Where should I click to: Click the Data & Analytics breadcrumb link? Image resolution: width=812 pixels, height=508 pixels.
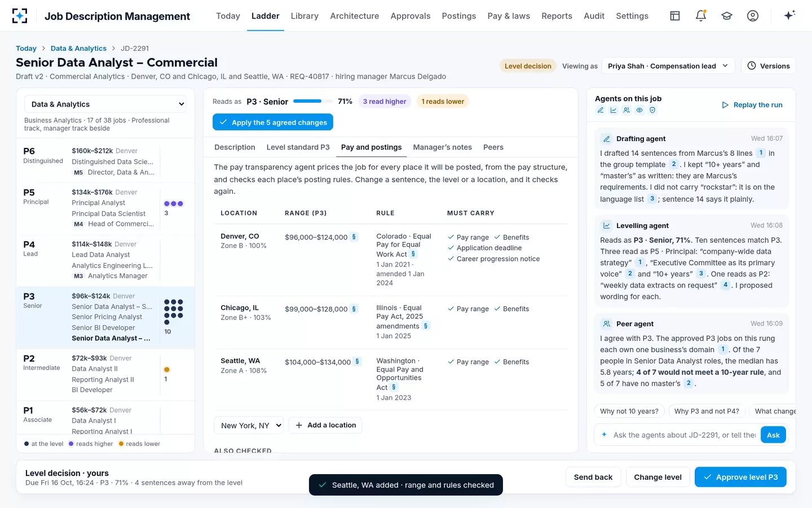click(78, 49)
